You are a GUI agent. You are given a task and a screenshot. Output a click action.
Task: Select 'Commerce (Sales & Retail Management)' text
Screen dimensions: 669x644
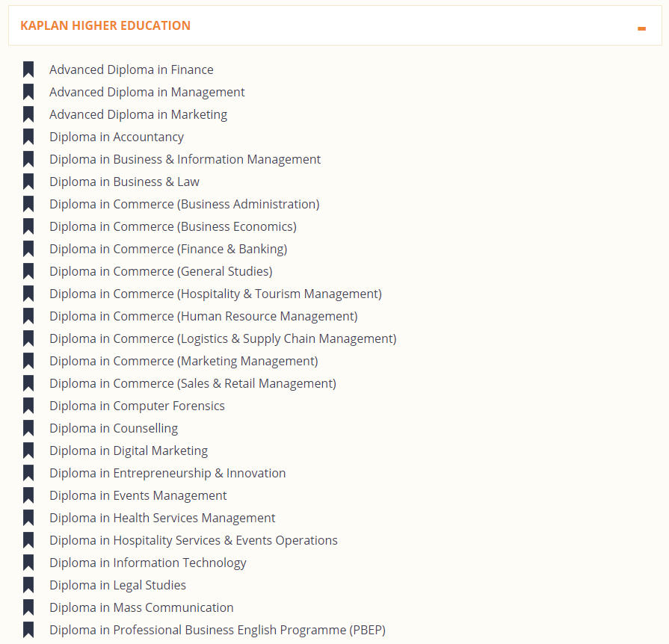pos(224,383)
